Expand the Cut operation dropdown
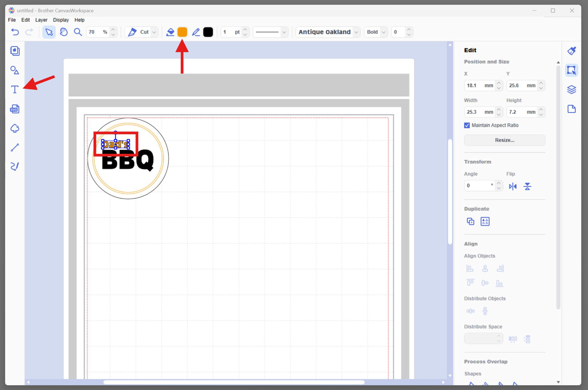The image size is (588, 390). (x=154, y=32)
